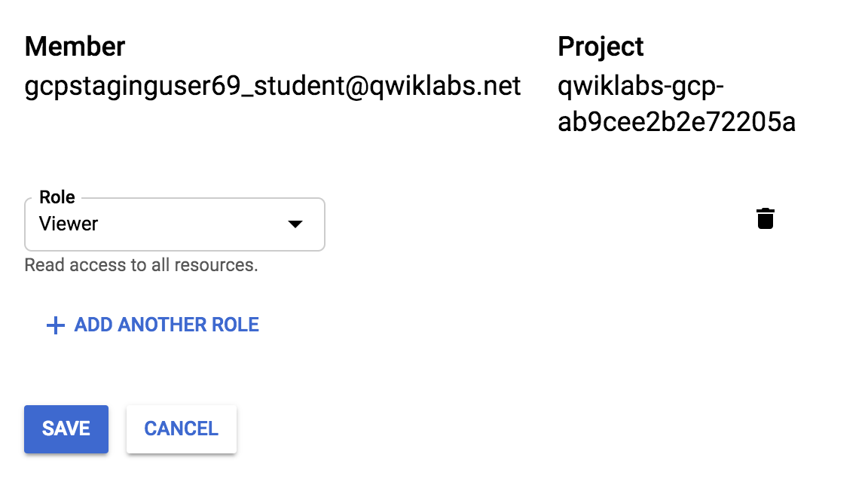The image size is (868, 482).
Task: Click the Viewer text in Role box
Action: 68,224
